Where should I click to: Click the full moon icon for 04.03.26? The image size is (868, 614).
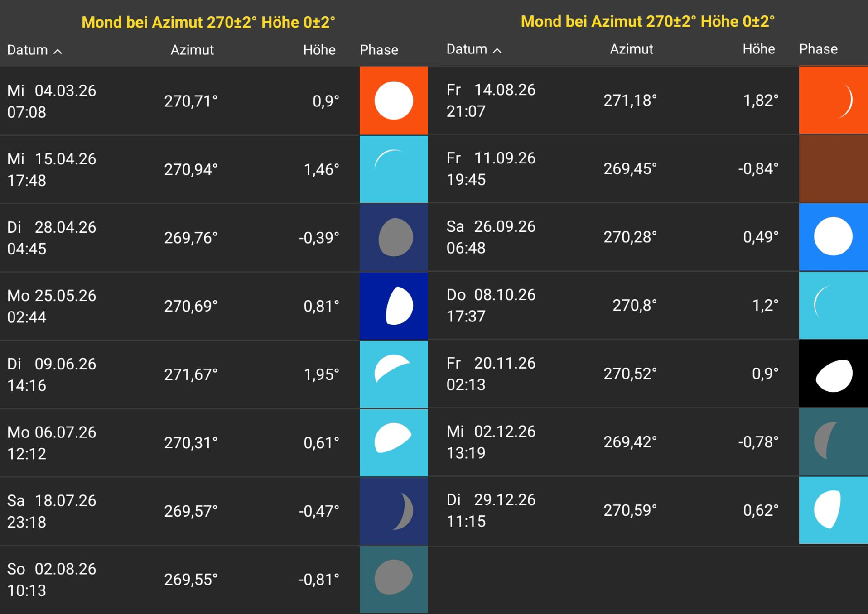pos(393,101)
